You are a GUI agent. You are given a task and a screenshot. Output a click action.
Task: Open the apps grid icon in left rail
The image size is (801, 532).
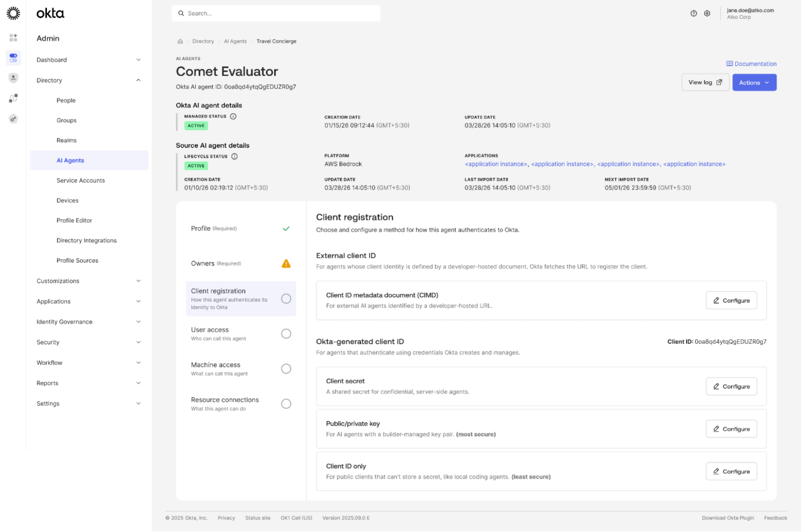tap(13, 38)
